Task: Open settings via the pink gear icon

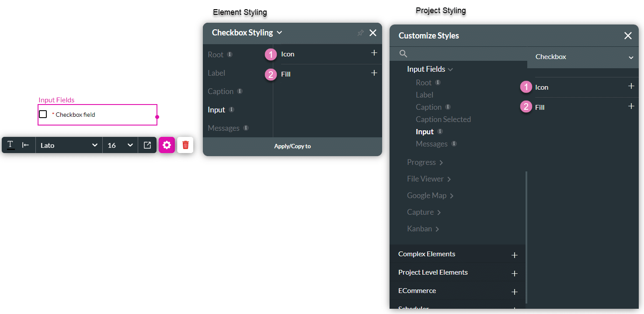Action: (x=167, y=145)
